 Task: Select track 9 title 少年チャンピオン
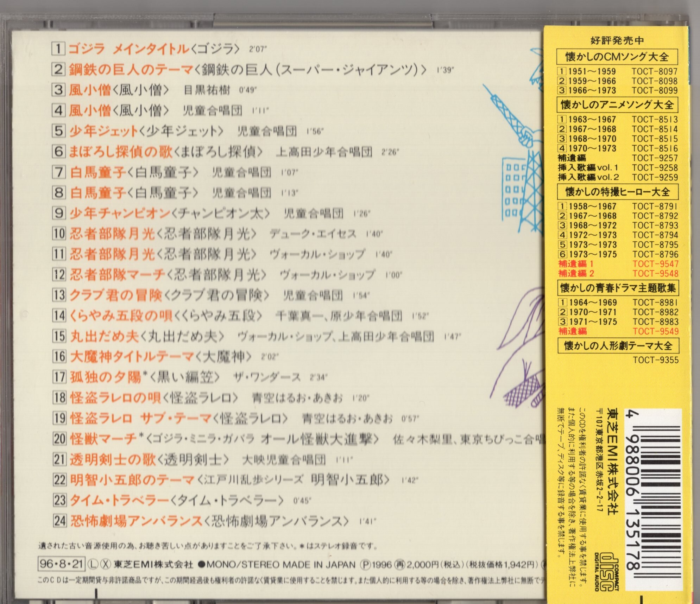(x=120, y=213)
